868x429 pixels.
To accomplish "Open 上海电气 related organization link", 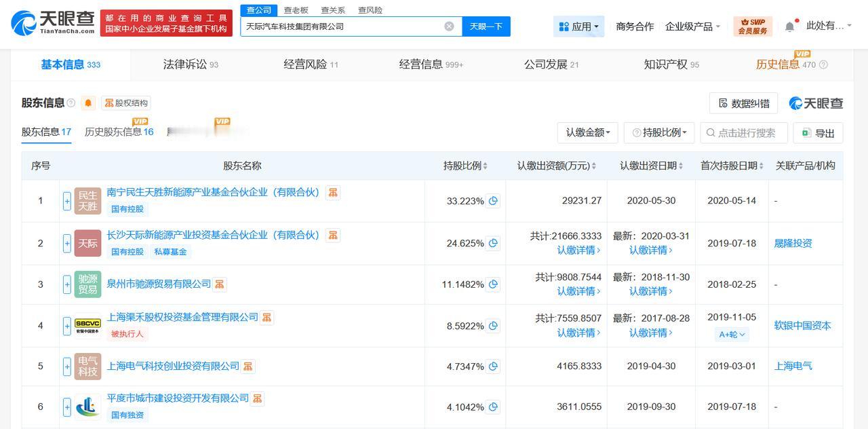I will point(793,366).
